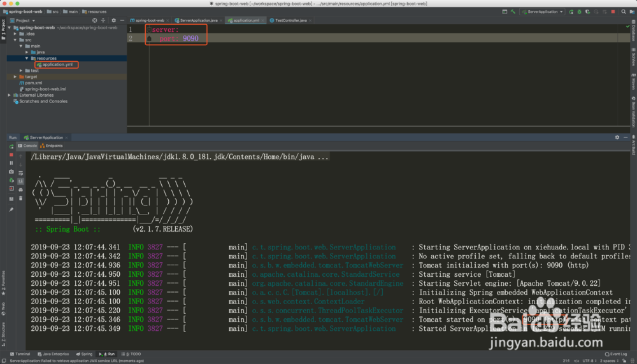Click the layout icon left of hammer
Image resolution: width=637 pixels, height=364 pixels.
(505, 11)
